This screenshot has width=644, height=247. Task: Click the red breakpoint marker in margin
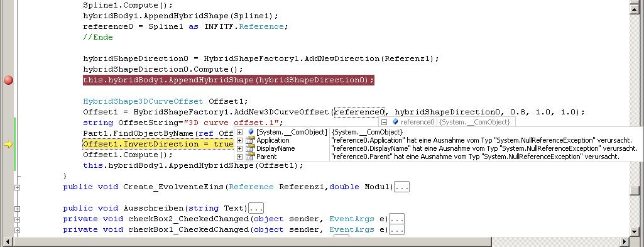(8, 80)
